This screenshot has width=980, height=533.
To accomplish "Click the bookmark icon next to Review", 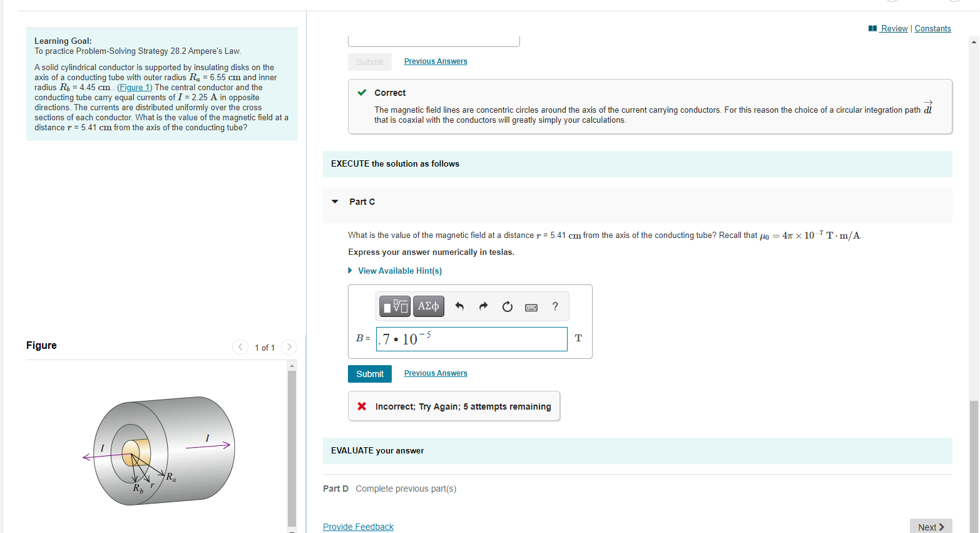I will click(x=872, y=28).
